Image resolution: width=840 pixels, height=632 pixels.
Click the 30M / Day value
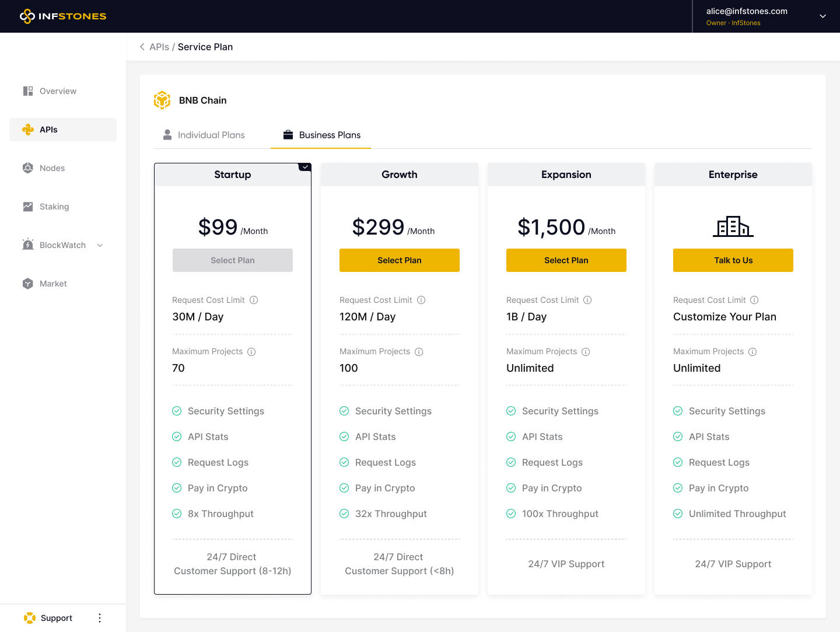pos(198,317)
